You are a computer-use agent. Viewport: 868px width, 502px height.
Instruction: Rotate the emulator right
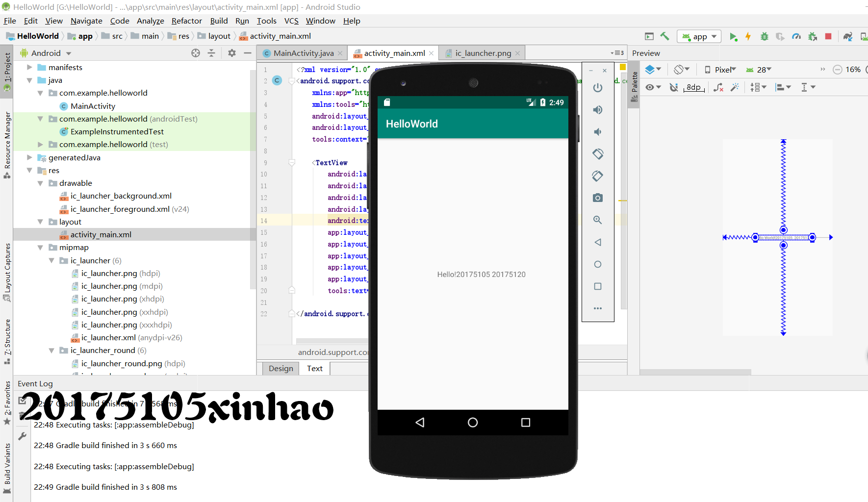[597, 176]
